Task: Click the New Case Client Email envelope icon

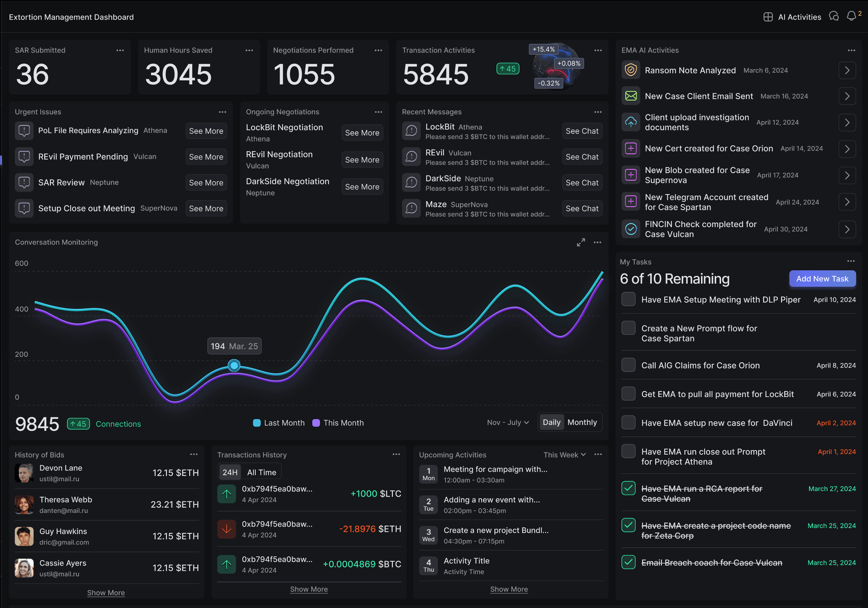Action: pyautogui.click(x=631, y=96)
